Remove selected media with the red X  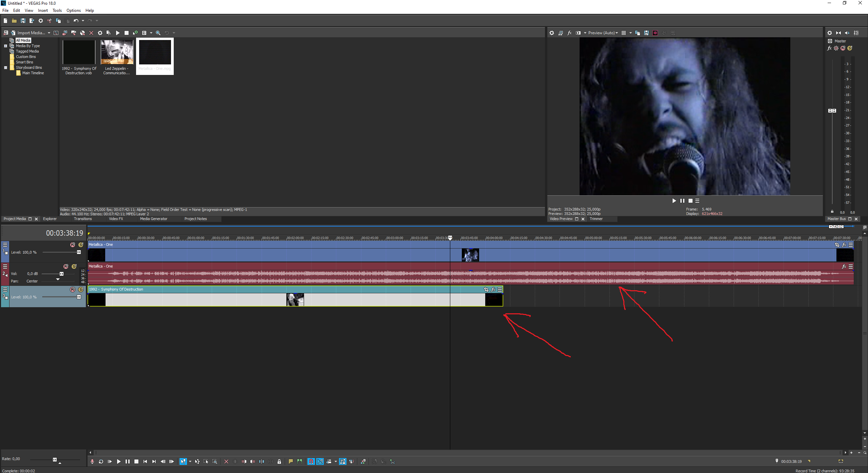(x=91, y=33)
